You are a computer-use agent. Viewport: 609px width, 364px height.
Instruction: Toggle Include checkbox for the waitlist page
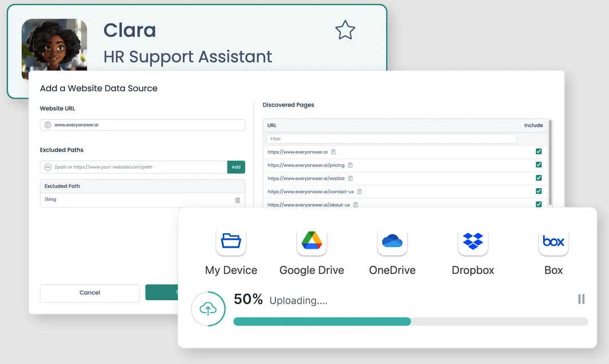538,178
